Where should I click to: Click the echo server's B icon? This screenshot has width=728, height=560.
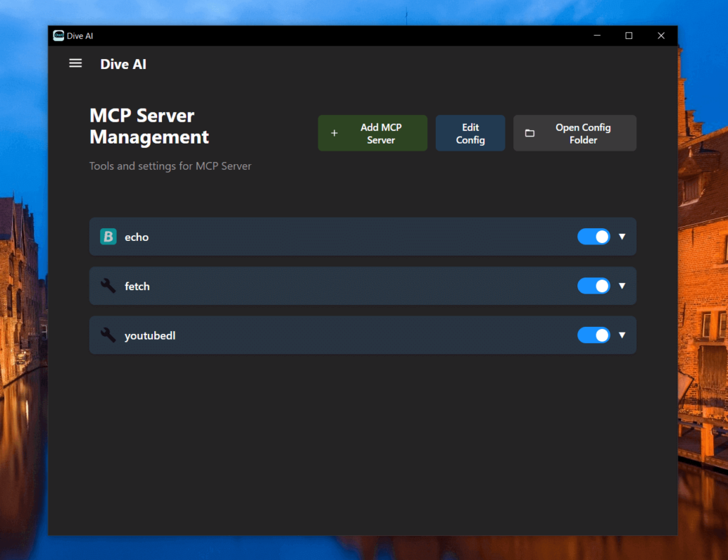click(x=108, y=237)
